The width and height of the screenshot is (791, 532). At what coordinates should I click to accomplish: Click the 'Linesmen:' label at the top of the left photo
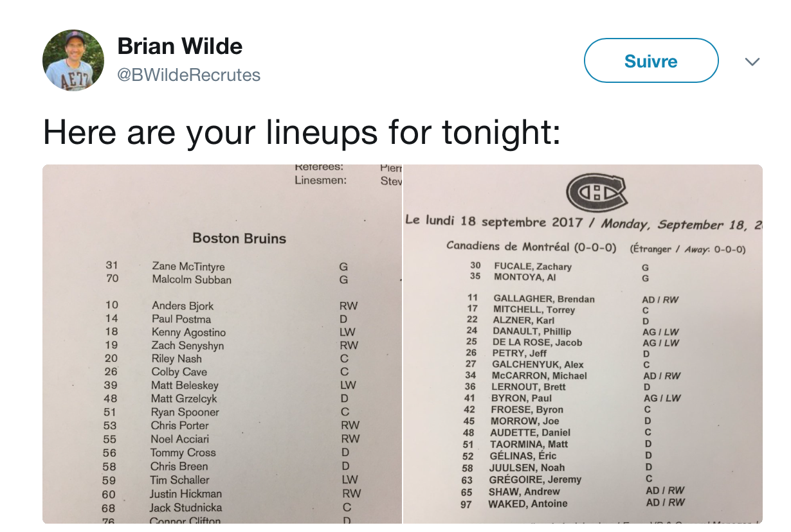pos(321,181)
